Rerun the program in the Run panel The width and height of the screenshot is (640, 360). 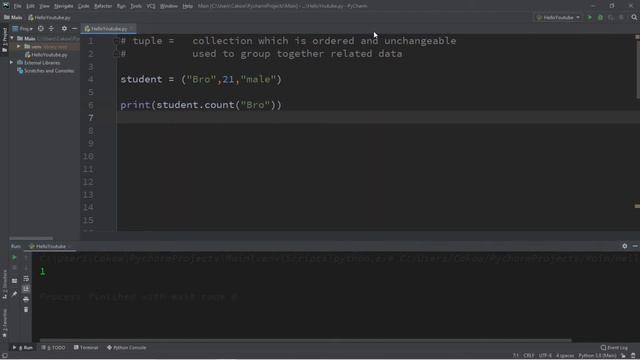click(14, 258)
